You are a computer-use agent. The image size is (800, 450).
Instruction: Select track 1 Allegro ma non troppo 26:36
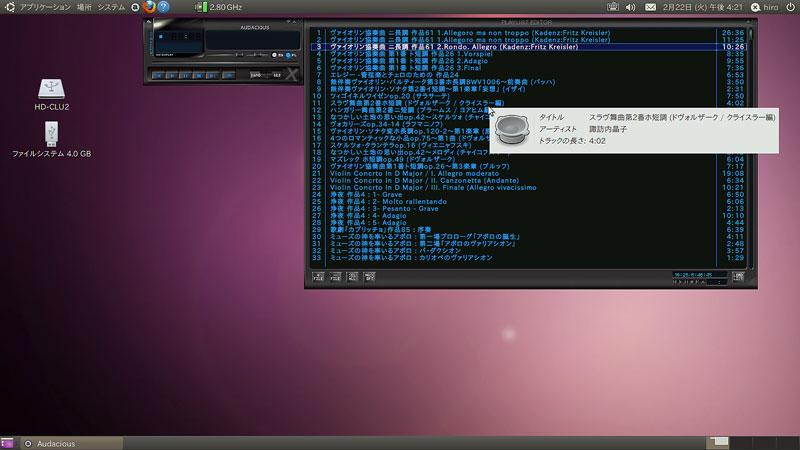click(528, 33)
